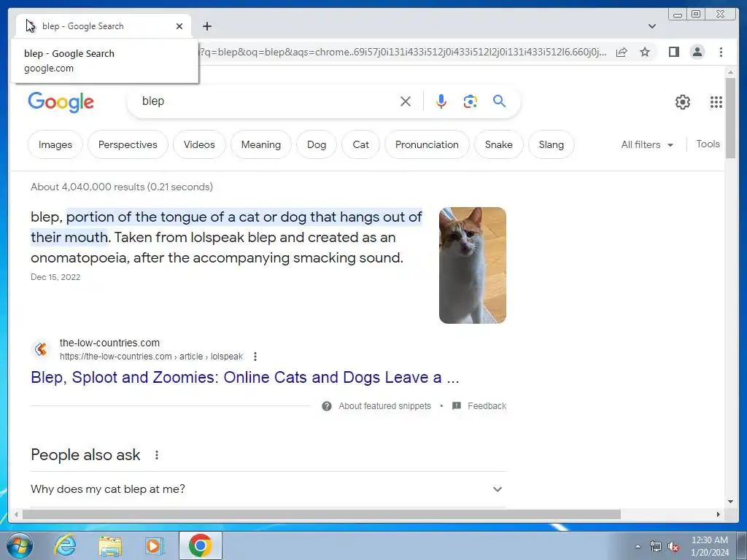This screenshot has height=560, width=747.
Task: Open Chrome side panel
Action: tap(673, 52)
